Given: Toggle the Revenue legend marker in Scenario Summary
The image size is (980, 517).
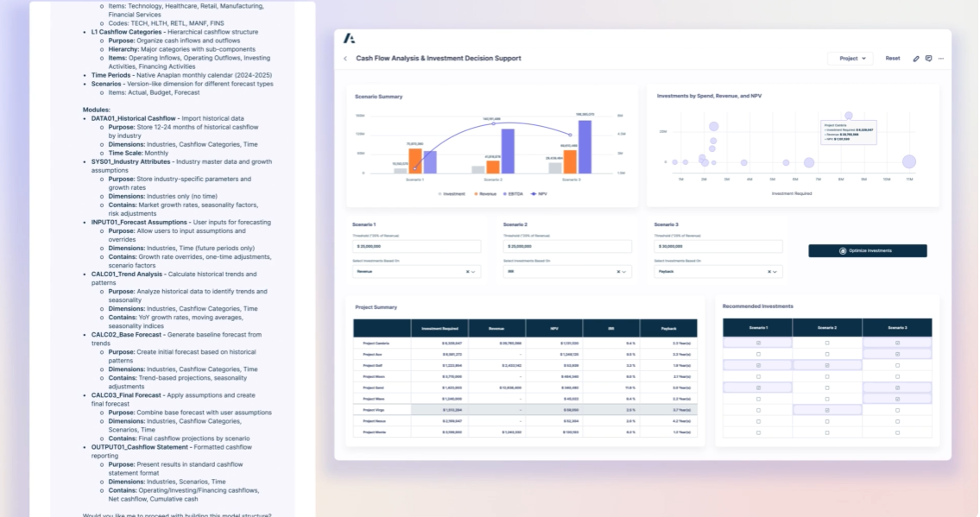Looking at the screenshot, I should pos(477,194).
